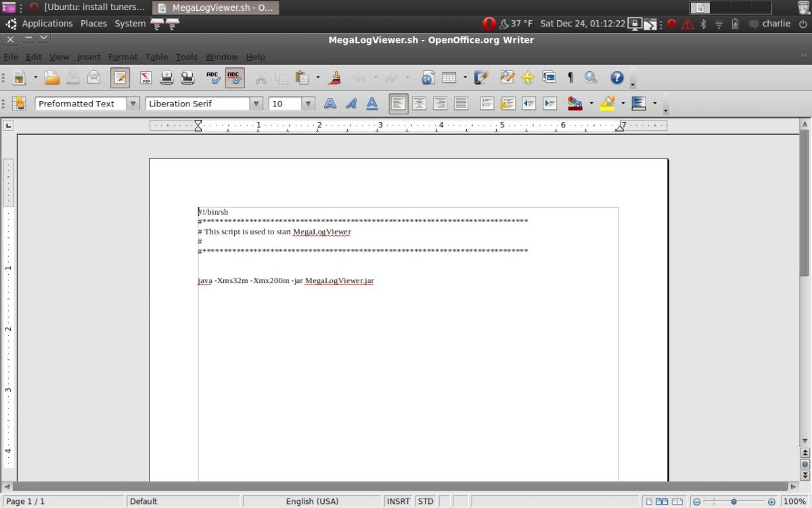The image size is (812, 508).
Task: Open Styles and Formatting icon
Action: click(x=19, y=104)
